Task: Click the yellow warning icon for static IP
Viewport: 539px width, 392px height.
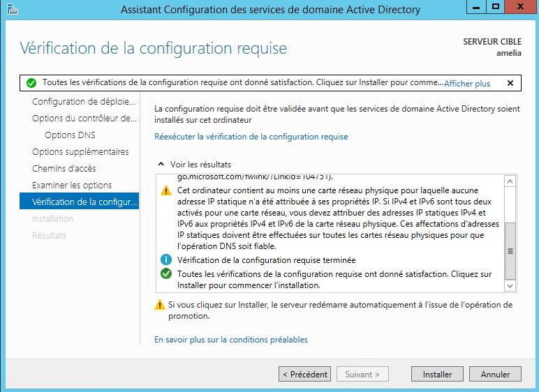Action: [165, 190]
